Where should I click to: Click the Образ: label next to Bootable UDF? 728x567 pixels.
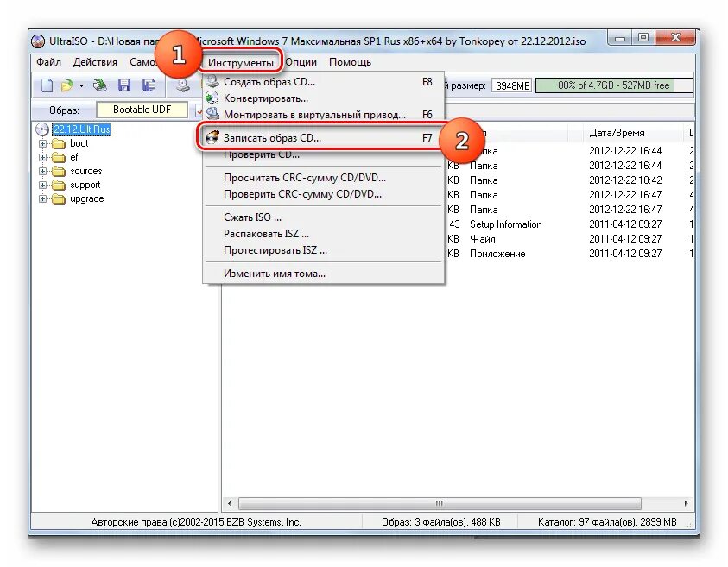tap(64, 110)
